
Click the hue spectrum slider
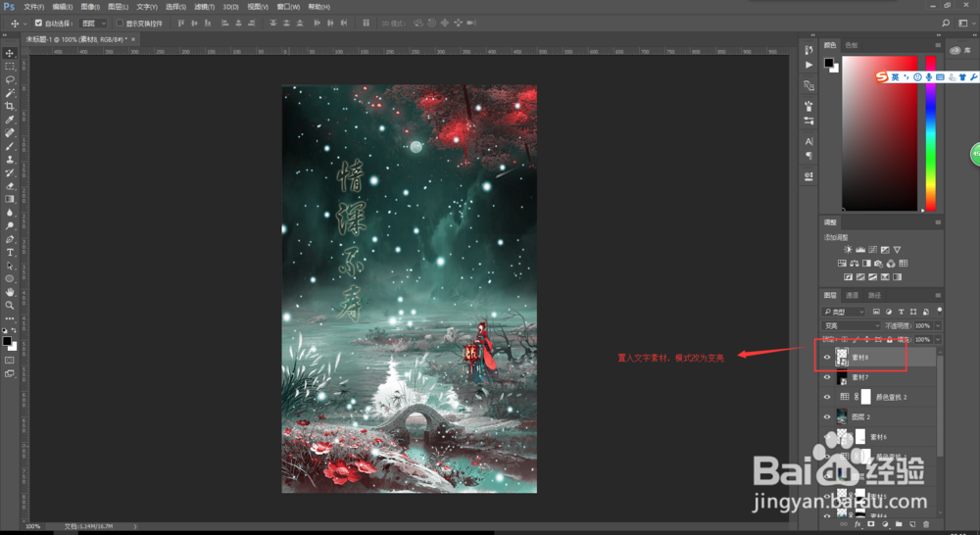(x=931, y=133)
